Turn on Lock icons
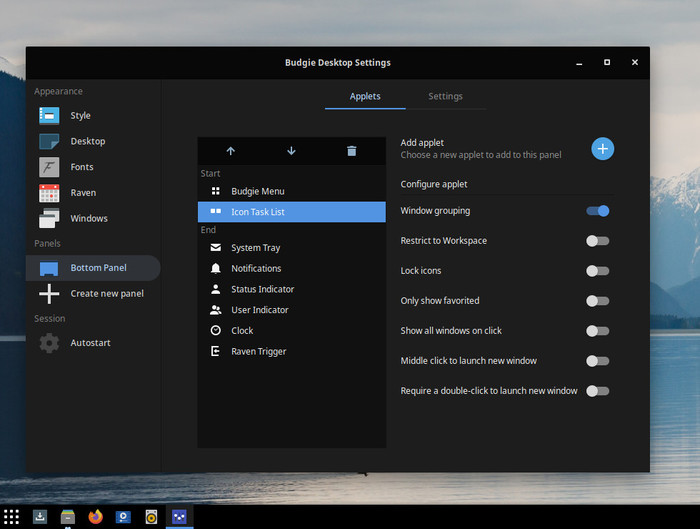Image resolution: width=700 pixels, height=529 pixels. tap(597, 271)
